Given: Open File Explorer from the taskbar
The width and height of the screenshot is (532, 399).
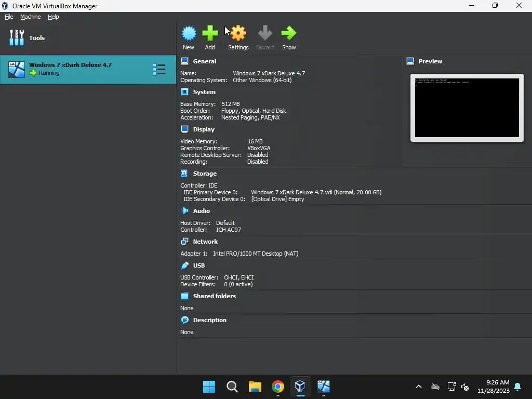Looking at the screenshot, I should 255,387.
